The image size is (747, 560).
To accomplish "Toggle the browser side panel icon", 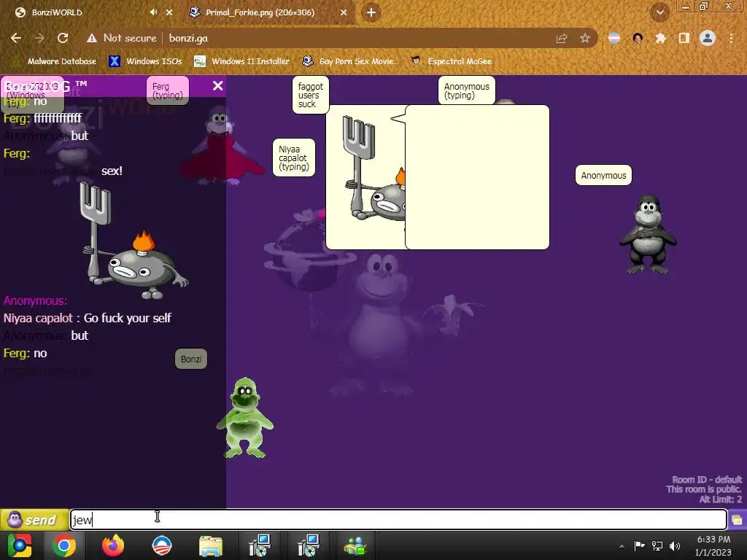I will click(x=684, y=38).
